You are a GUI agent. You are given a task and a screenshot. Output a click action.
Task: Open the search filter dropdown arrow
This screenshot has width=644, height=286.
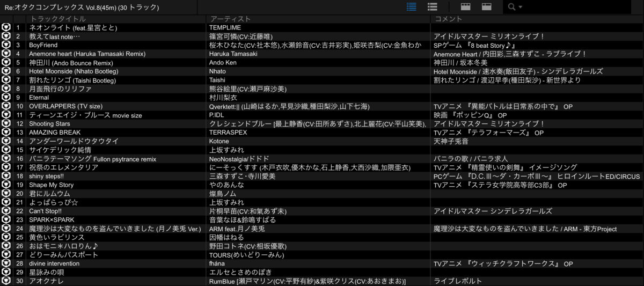[x=521, y=7]
